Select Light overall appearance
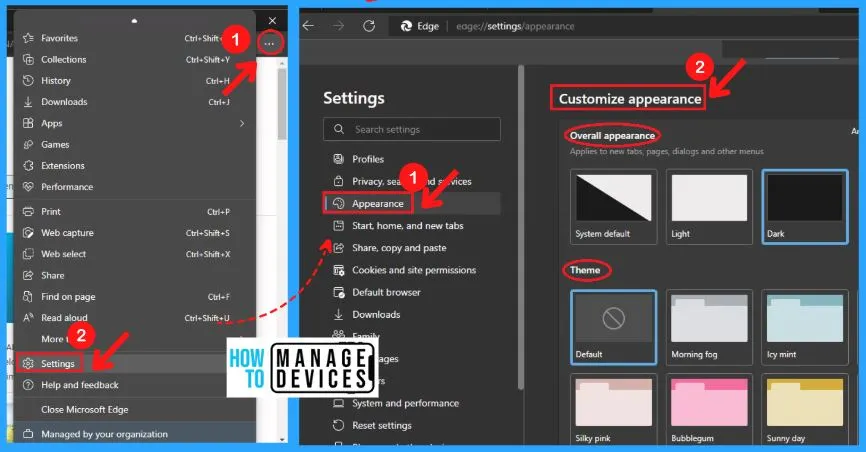 pos(709,207)
